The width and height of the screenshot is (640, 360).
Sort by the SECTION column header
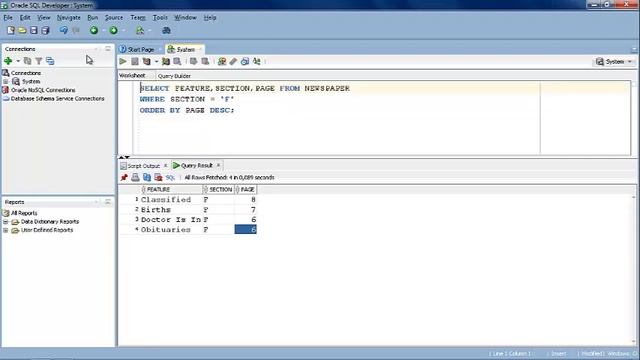[218, 189]
